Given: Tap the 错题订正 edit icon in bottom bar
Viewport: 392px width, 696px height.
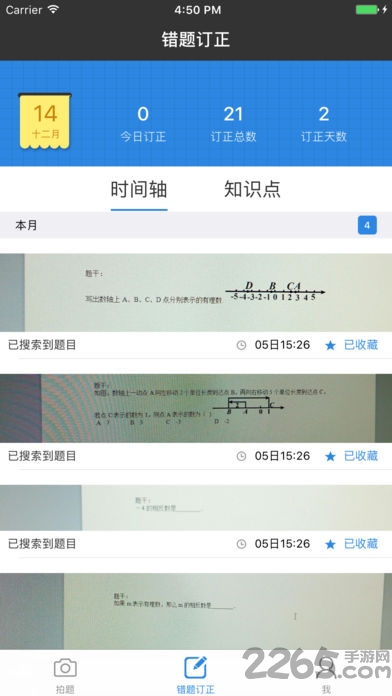Looking at the screenshot, I should [195, 667].
